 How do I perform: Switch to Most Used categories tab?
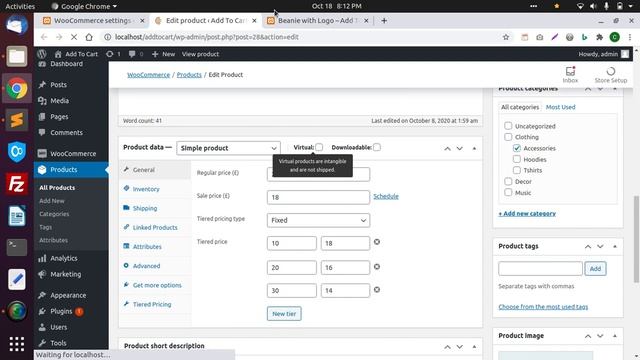tap(560, 107)
